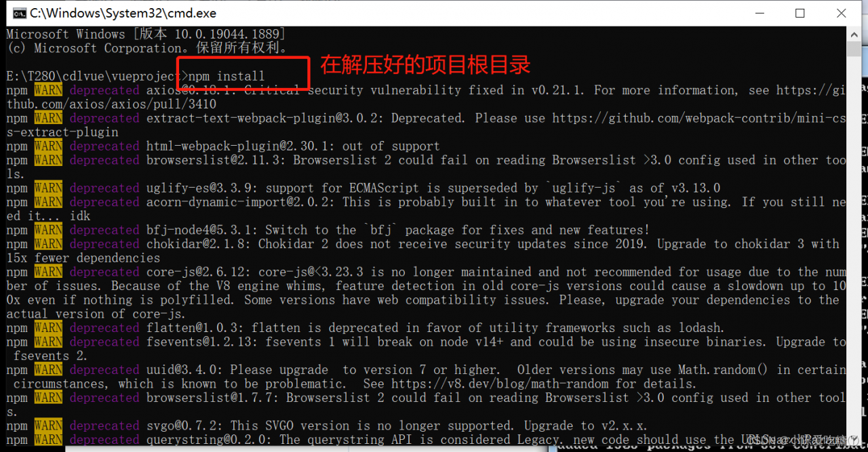Click the red Chinese annotation text
The image size is (868, 452).
tap(425, 65)
